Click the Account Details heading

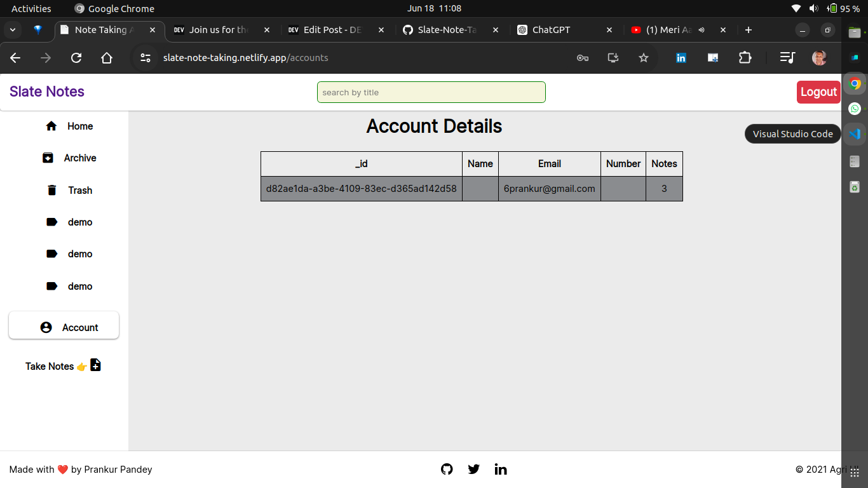(x=434, y=126)
